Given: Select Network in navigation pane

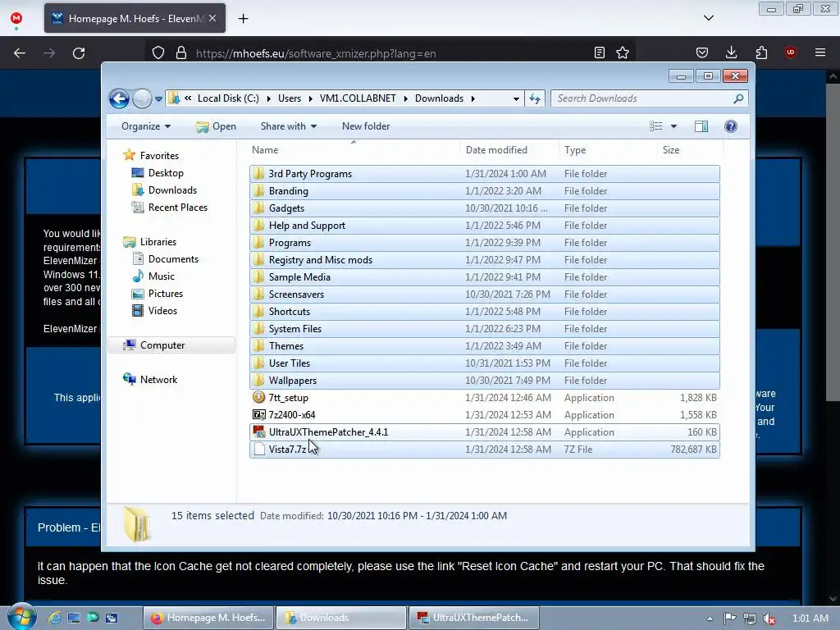Looking at the screenshot, I should [x=158, y=379].
